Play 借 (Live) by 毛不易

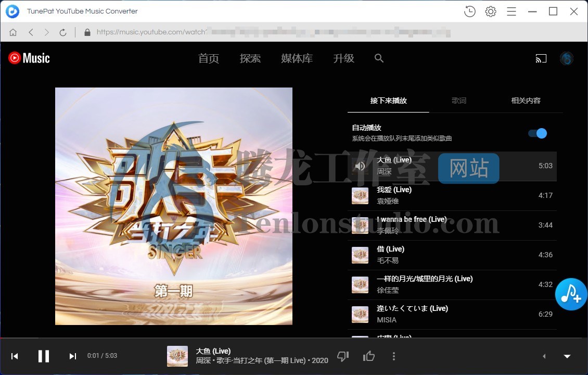tap(452, 255)
